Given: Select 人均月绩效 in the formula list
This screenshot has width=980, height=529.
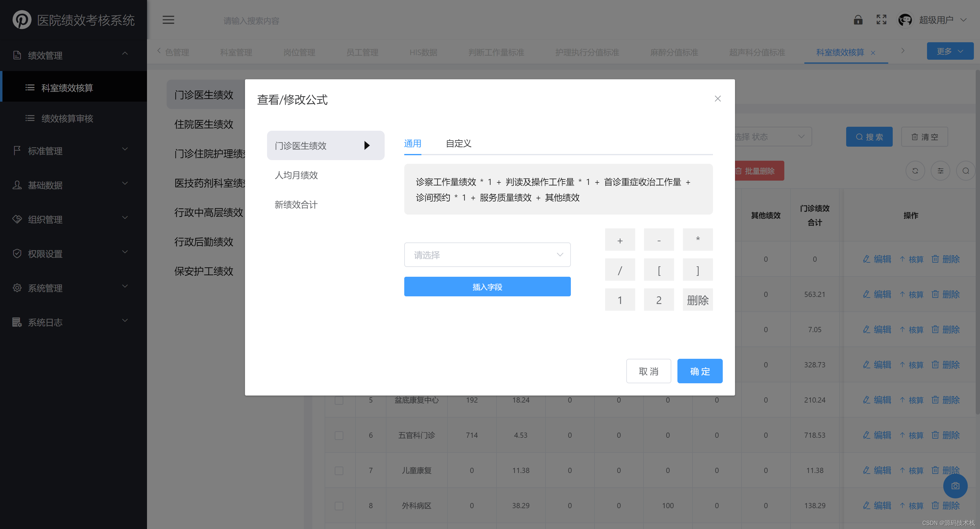Looking at the screenshot, I should click(x=296, y=175).
